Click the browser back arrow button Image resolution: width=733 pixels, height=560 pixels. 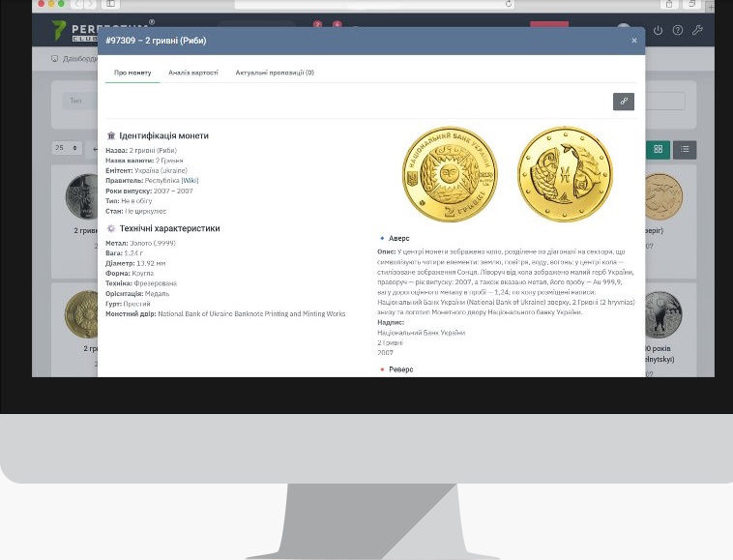pyautogui.click(x=76, y=4)
